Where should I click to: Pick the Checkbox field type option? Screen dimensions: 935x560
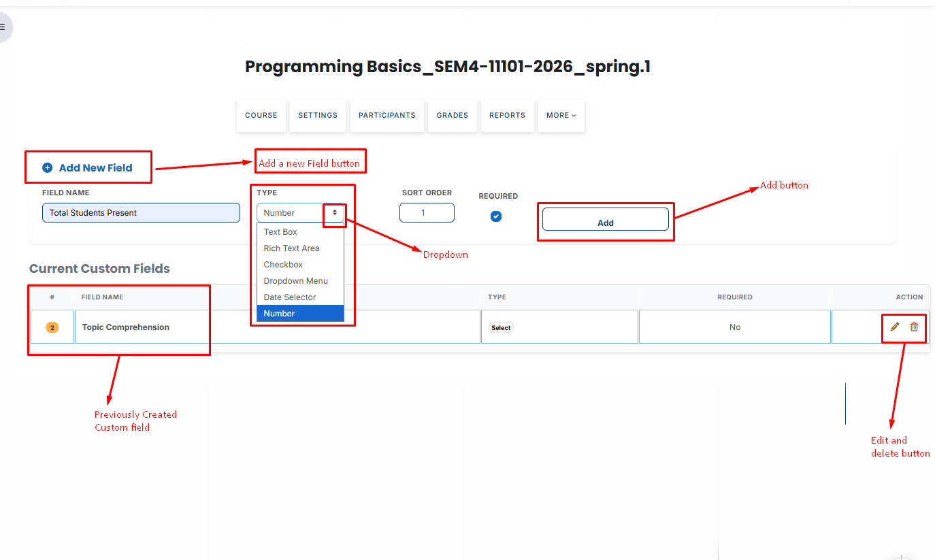[x=300, y=265]
